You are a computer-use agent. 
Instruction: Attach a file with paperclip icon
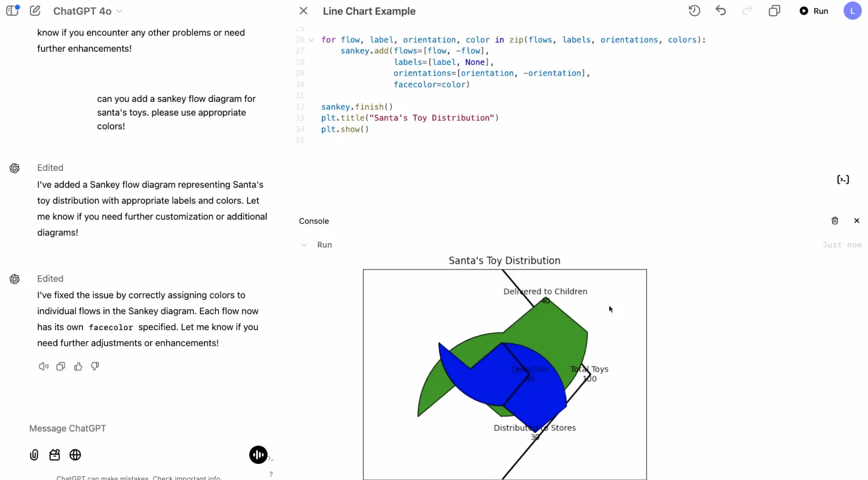[34, 455]
